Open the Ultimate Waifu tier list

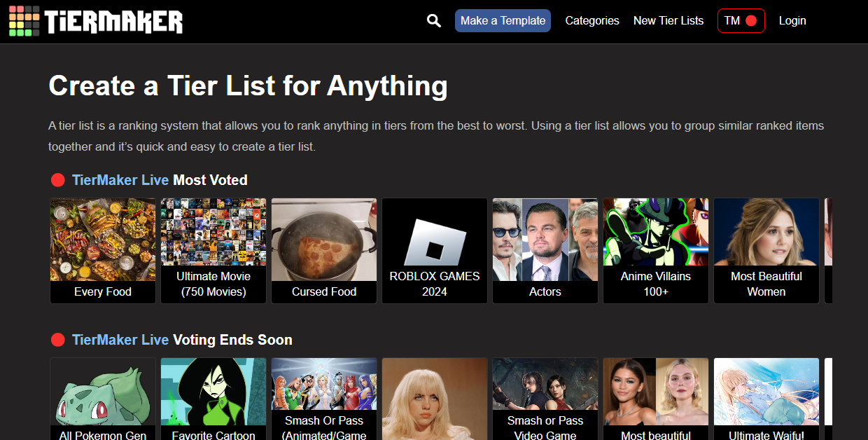click(766, 399)
